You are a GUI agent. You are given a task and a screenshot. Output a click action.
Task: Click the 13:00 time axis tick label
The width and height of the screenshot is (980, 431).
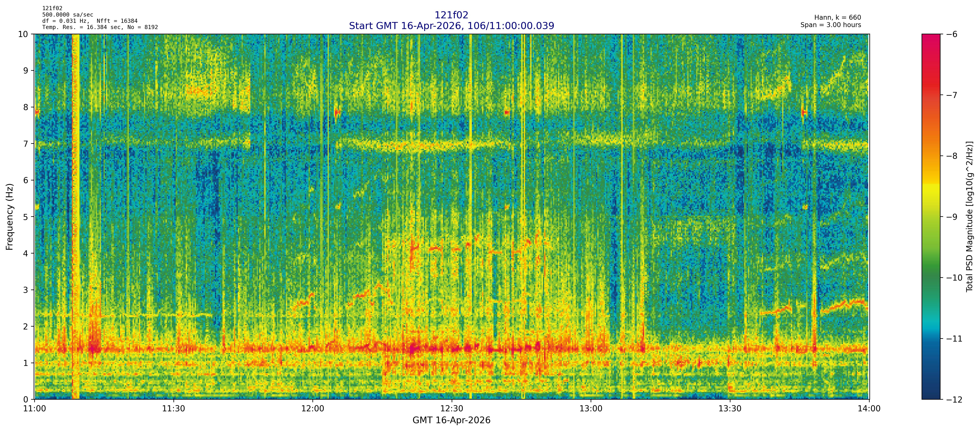coord(591,409)
